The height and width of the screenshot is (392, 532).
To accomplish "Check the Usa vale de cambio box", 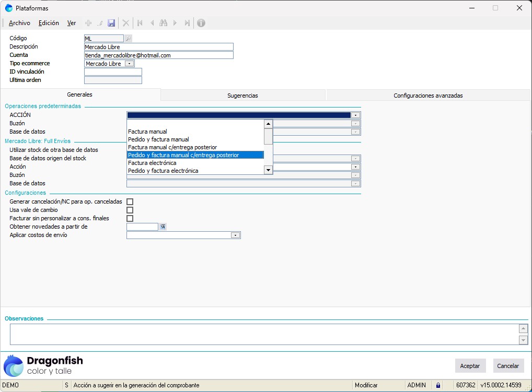I will [130, 210].
